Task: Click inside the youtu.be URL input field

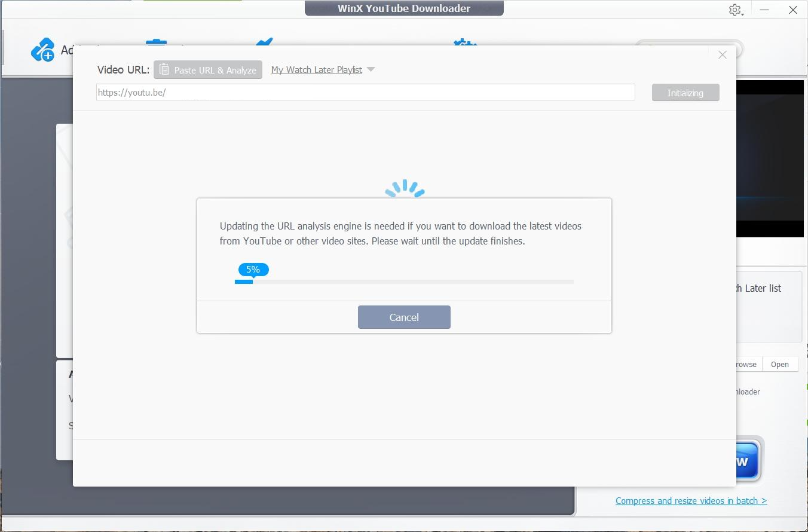Action: coord(365,92)
